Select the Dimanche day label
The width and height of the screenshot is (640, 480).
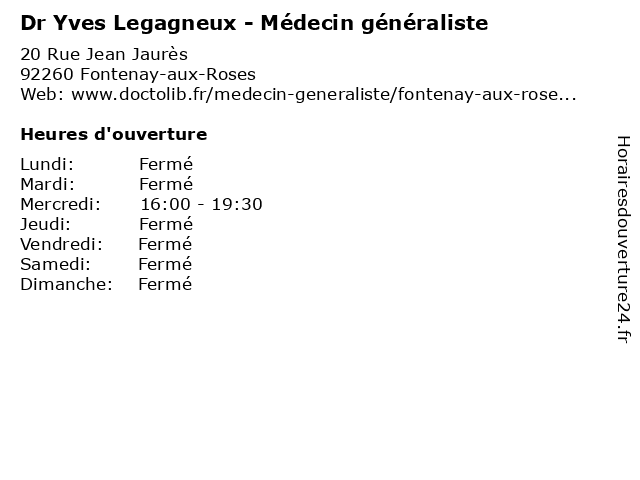[x=66, y=284]
